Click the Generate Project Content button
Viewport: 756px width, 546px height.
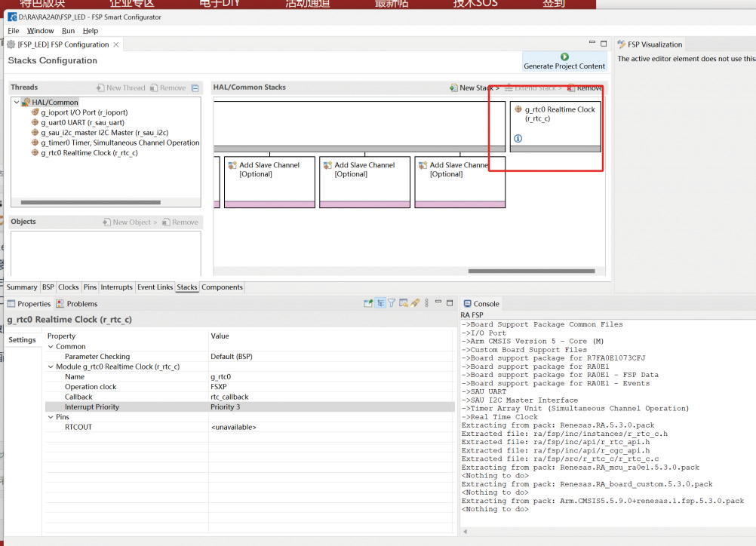564,61
